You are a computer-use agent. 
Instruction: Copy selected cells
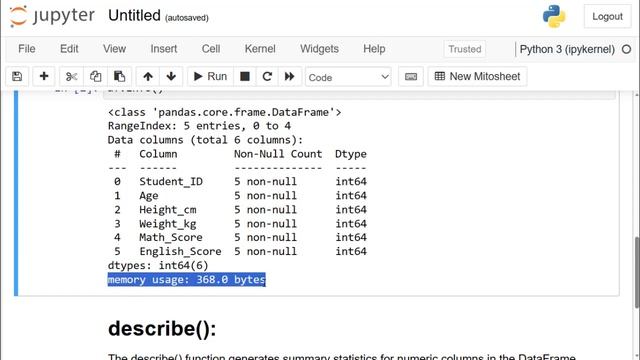[x=96, y=76]
